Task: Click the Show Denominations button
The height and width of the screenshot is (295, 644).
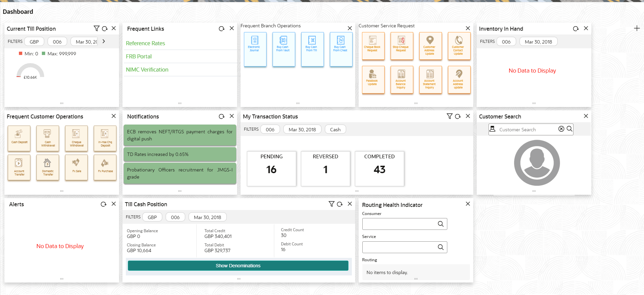Action: 238,266
